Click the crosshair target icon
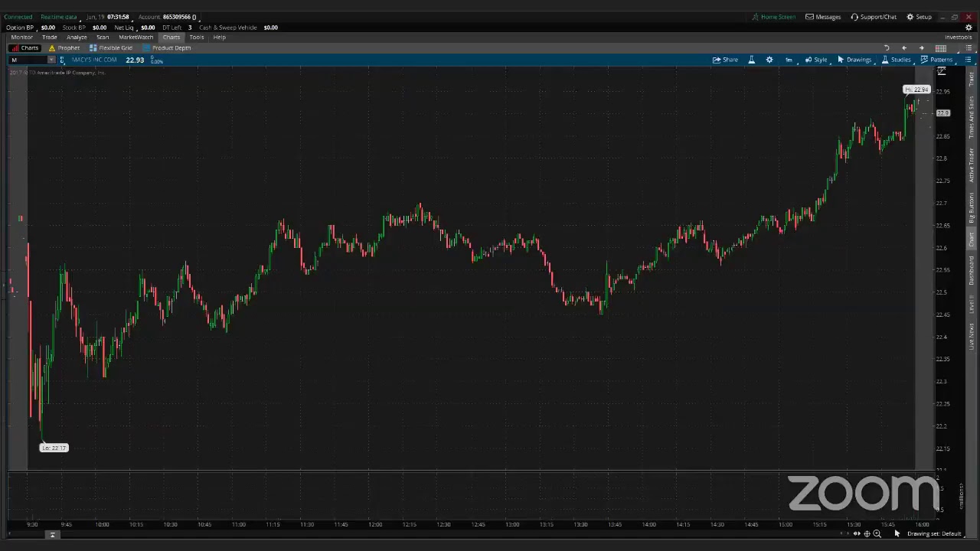 (x=867, y=534)
